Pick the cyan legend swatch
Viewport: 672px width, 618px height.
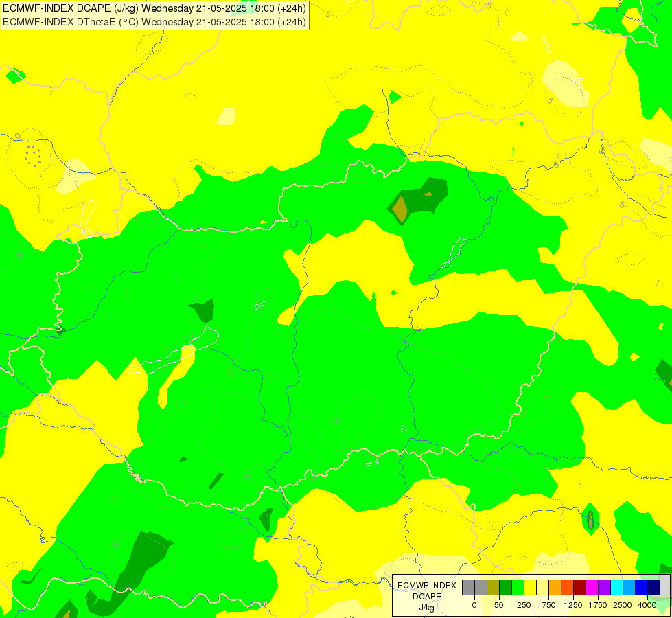click(616, 587)
